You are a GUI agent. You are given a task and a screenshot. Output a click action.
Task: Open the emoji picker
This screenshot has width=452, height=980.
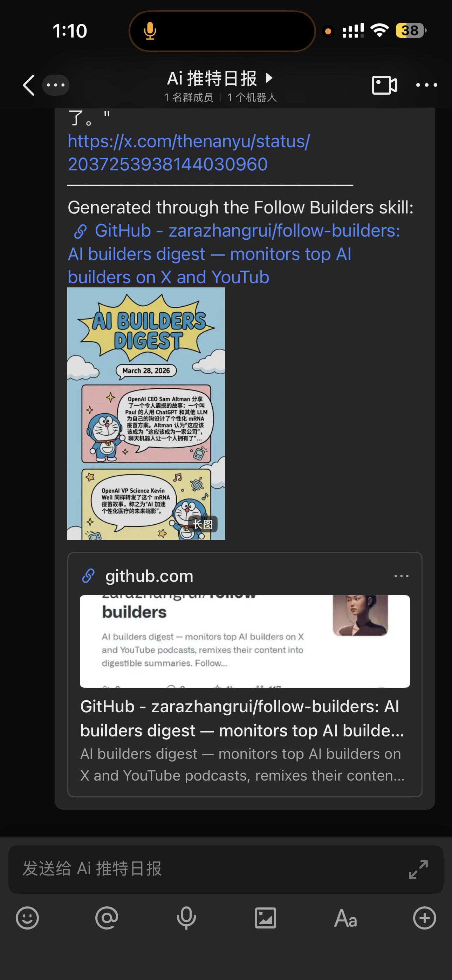click(27, 918)
